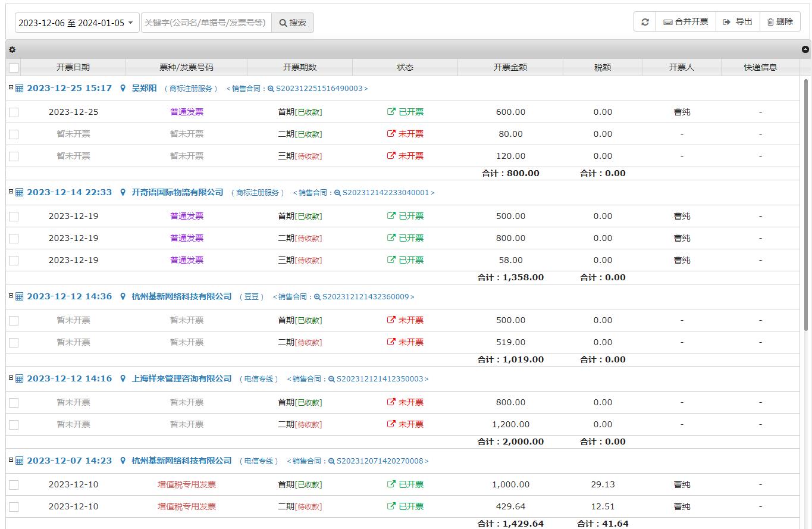Click 普通发票 in the 800.00 已开票 row
The height and width of the screenshot is (529, 812).
(186, 238)
